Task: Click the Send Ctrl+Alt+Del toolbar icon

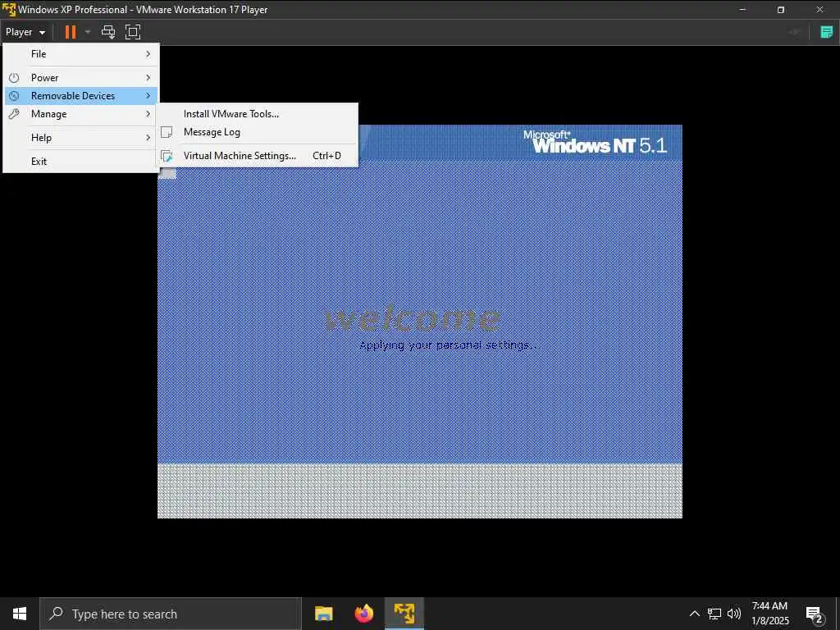Action: (x=108, y=32)
